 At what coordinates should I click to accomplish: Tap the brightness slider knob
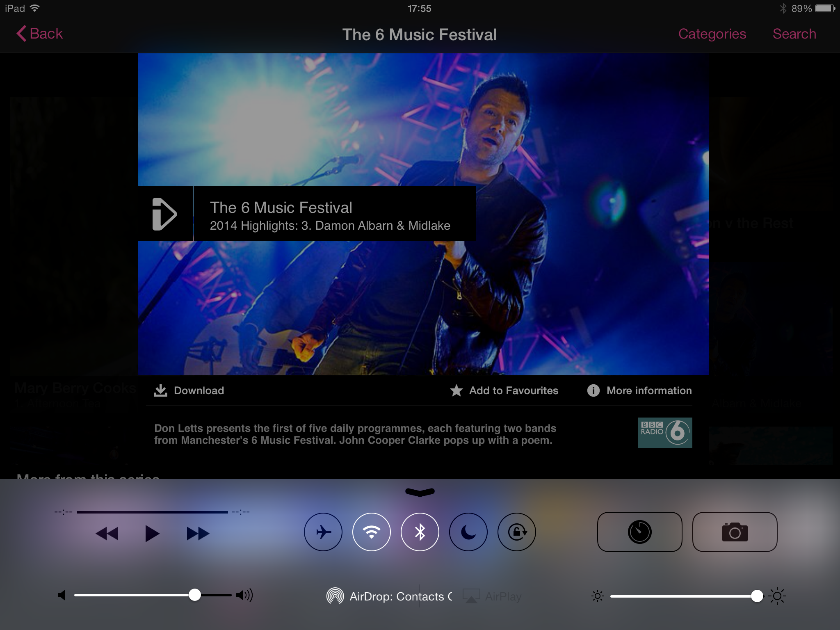click(757, 596)
